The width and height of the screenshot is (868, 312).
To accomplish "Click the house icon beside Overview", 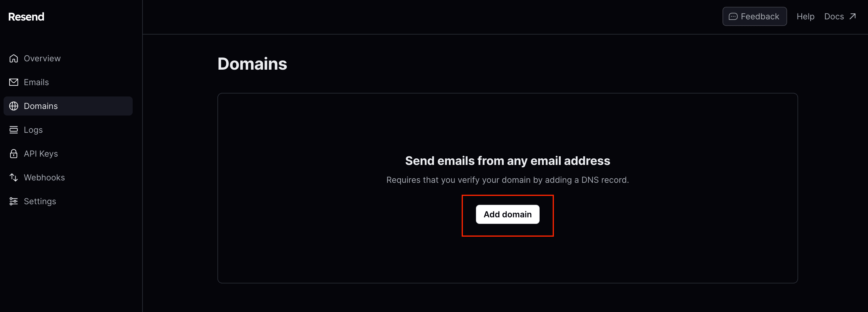I will [x=13, y=58].
